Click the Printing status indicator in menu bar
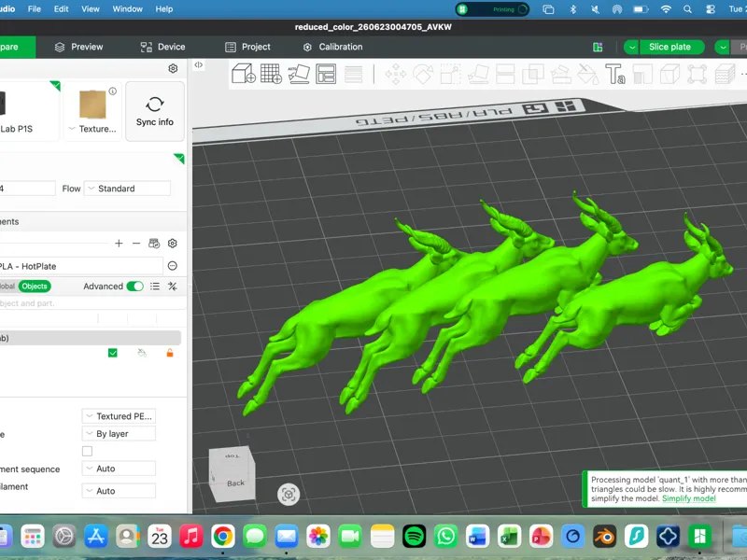 [x=492, y=9]
